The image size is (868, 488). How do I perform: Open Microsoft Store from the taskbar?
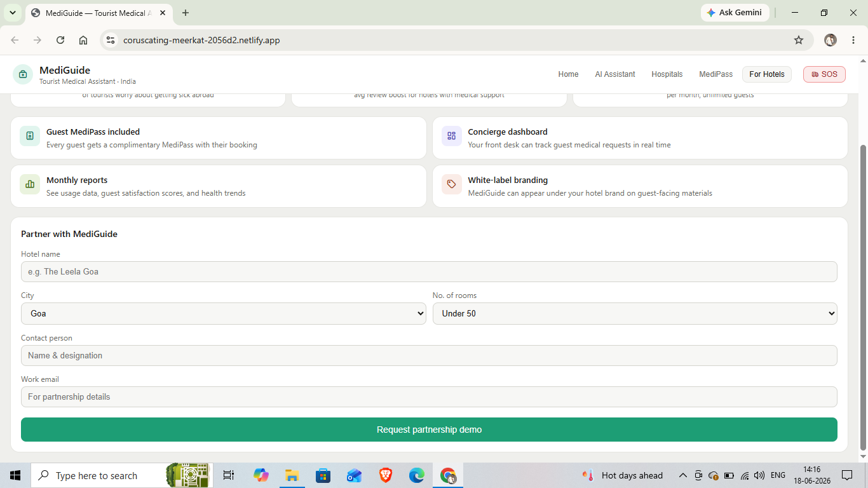pos(323,475)
